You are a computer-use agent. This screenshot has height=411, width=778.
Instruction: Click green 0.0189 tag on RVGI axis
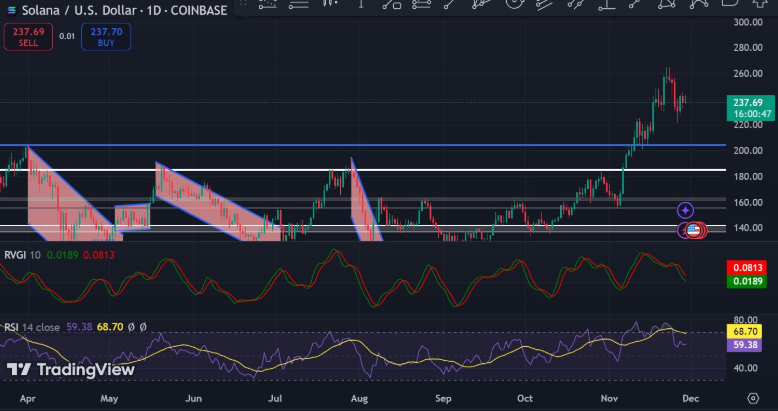747,281
